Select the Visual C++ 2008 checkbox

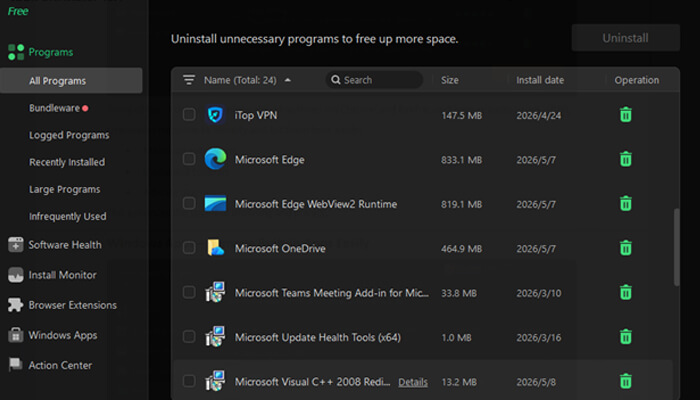click(x=189, y=381)
